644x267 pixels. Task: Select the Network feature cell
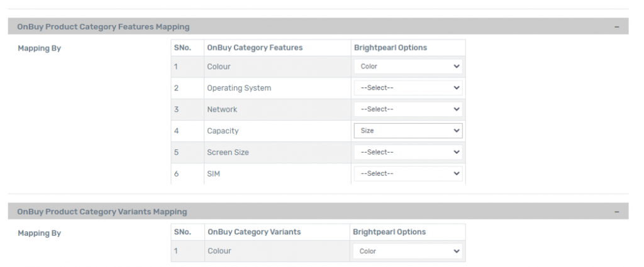tap(277, 109)
